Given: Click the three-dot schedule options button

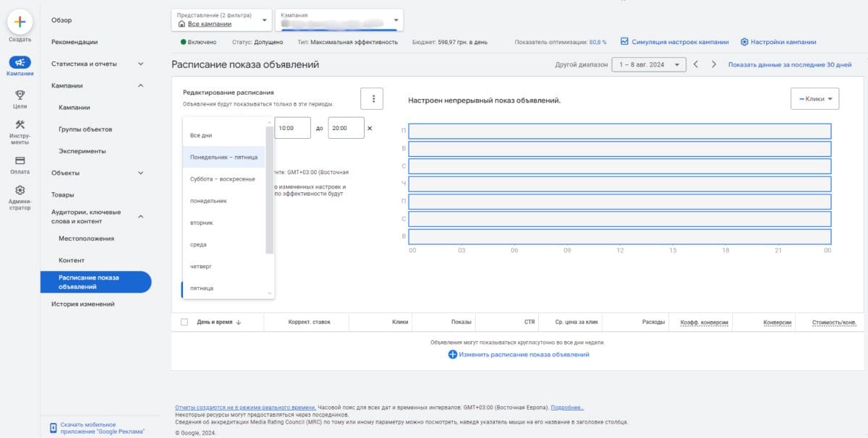Looking at the screenshot, I should [372, 98].
